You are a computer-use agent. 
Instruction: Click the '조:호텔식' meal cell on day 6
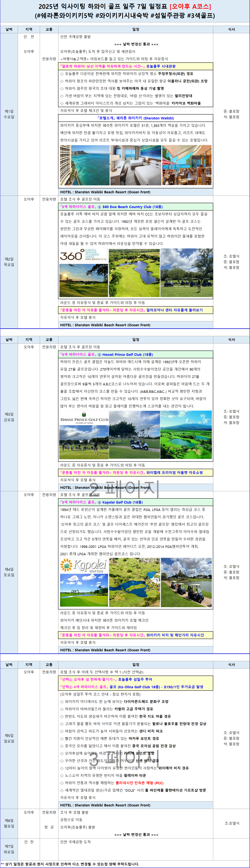(x=232, y=823)
